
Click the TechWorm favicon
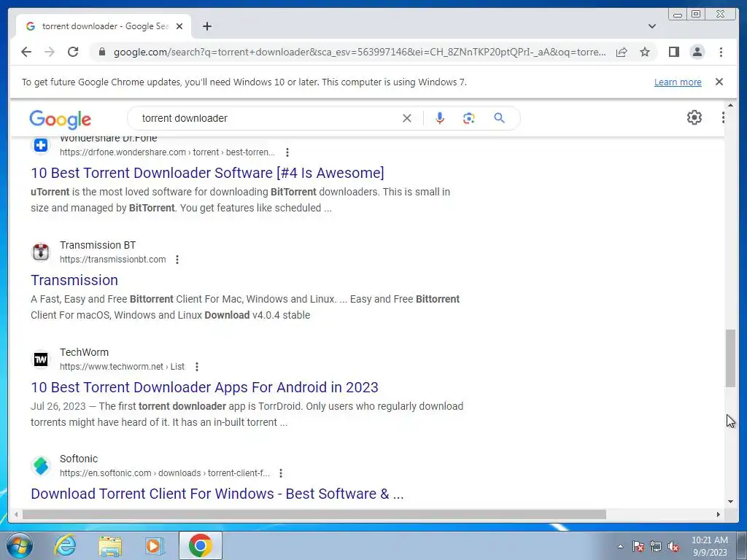coord(41,359)
